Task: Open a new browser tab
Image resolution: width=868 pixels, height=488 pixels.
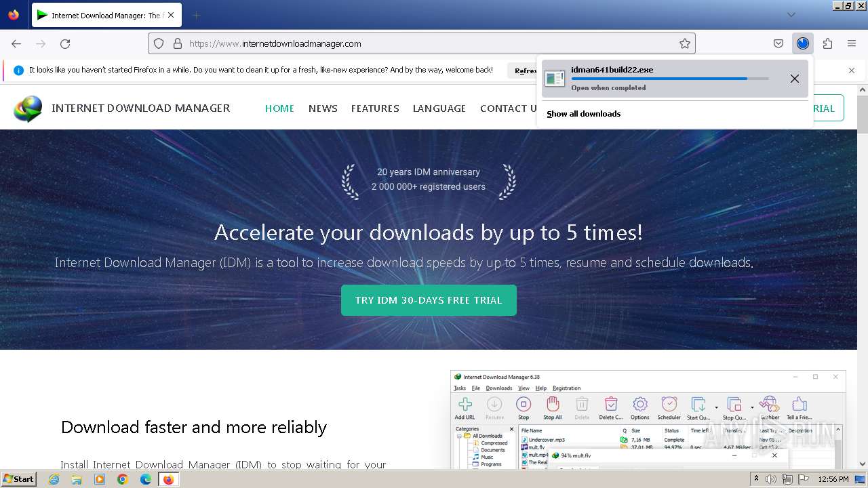Action: point(196,15)
